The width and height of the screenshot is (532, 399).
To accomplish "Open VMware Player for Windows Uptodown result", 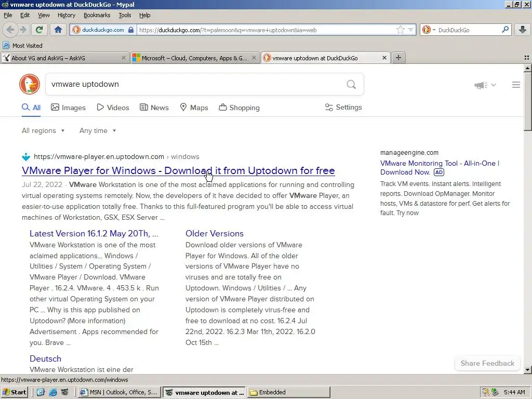I will coord(178,170).
